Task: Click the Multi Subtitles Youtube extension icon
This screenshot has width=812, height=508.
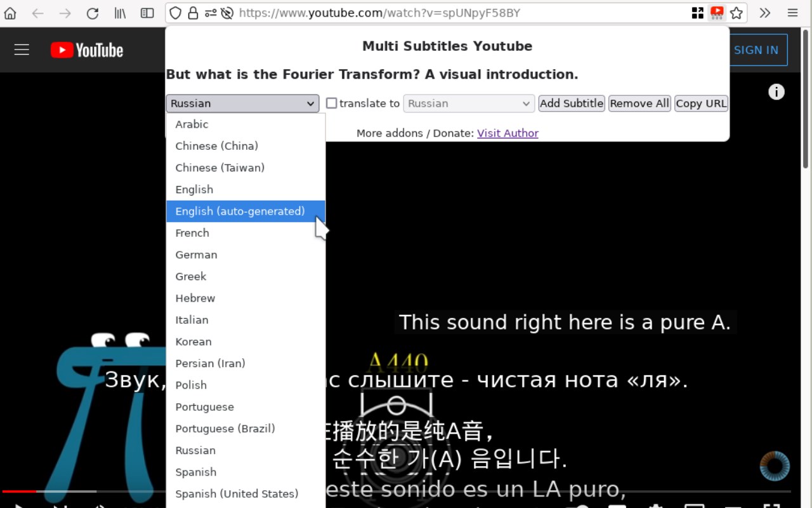Action: pos(717,13)
